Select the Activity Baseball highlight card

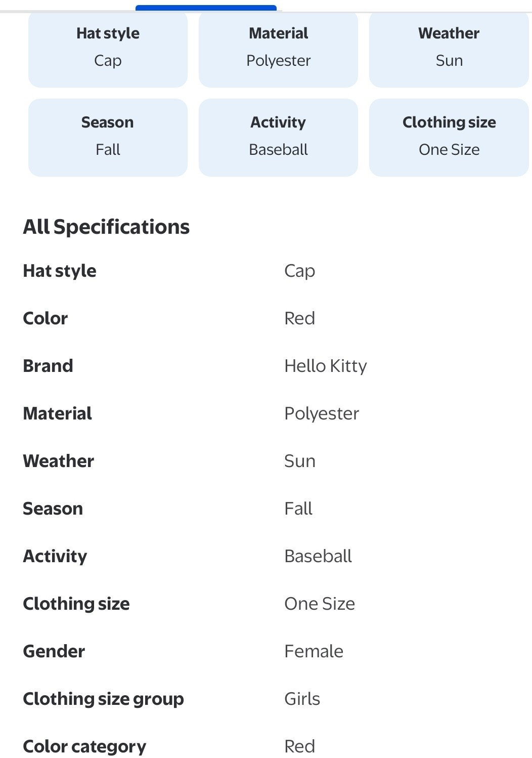pyautogui.click(x=278, y=137)
